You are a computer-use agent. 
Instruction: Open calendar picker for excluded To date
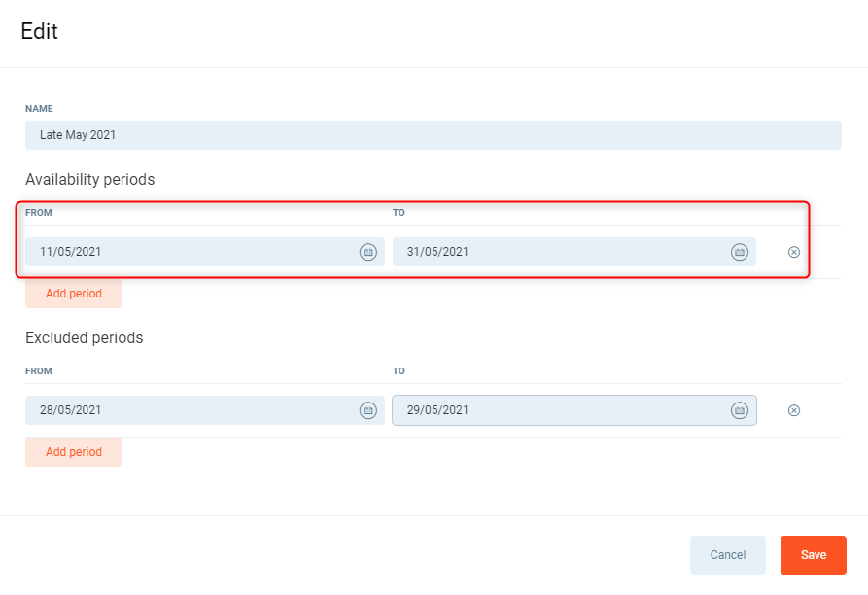pos(739,410)
